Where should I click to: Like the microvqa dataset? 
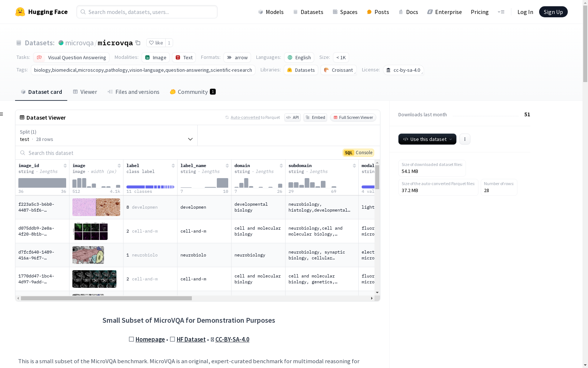(156, 43)
